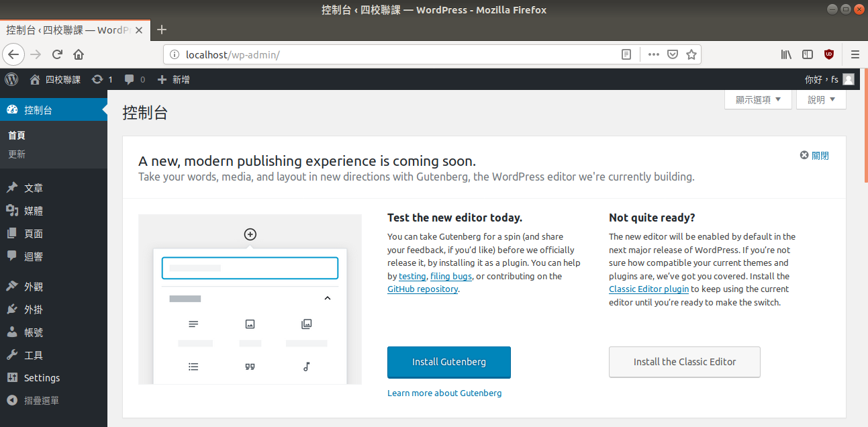Open comments bubble showing 0
868x427 pixels.
135,79
